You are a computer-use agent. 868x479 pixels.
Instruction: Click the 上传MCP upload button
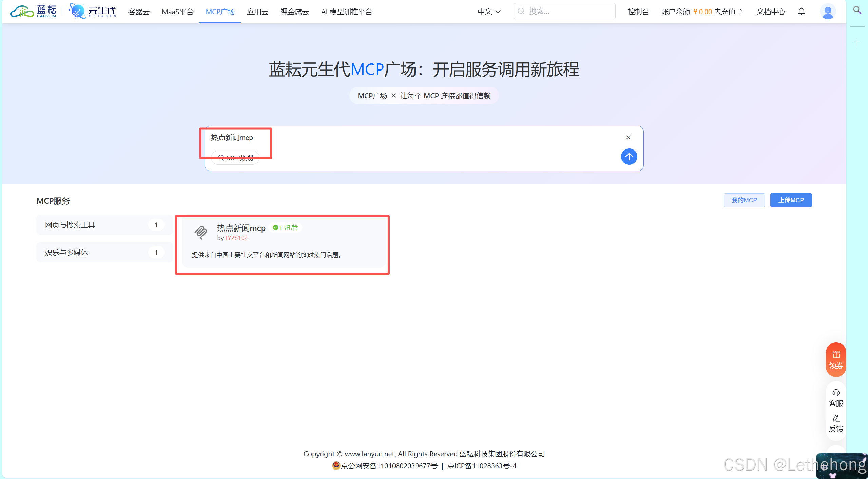tap(791, 200)
